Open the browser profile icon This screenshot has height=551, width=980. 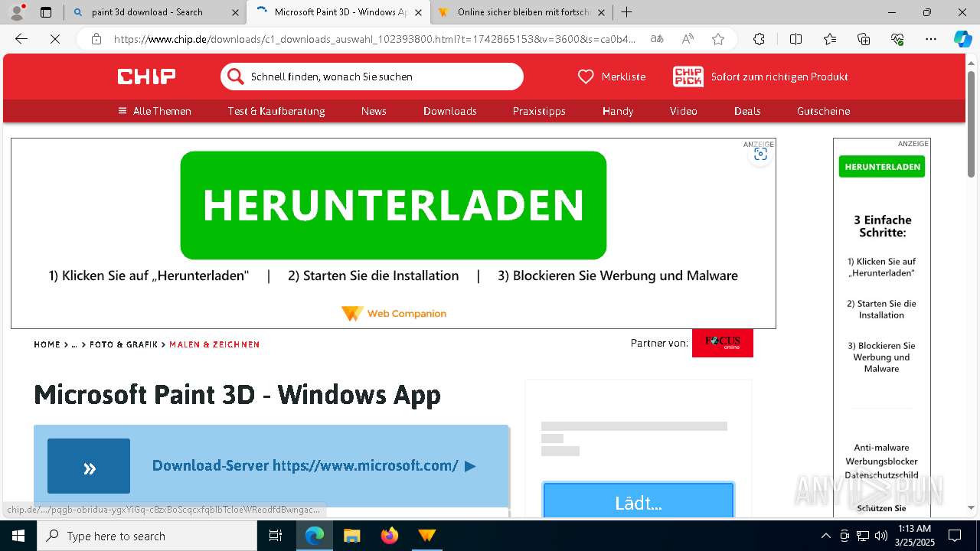tap(17, 11)
